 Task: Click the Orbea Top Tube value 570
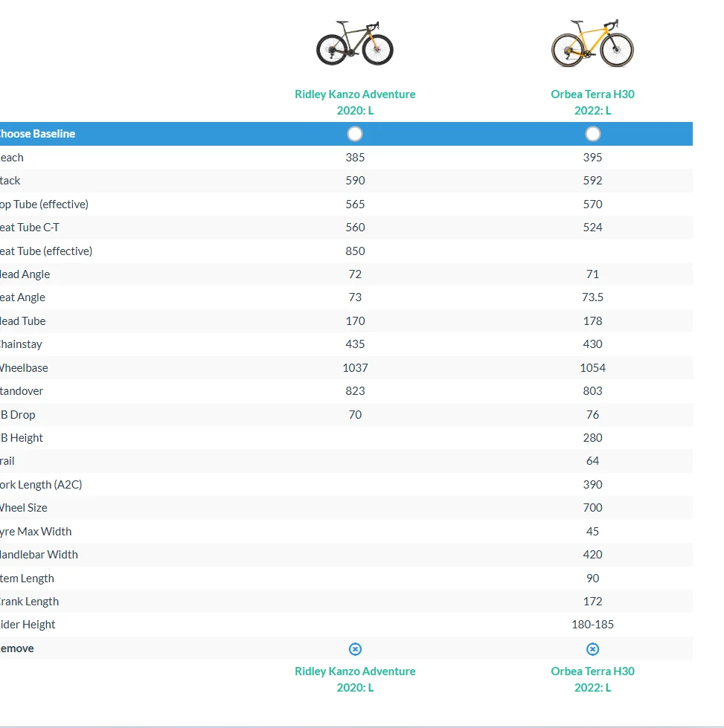[592, 204]
